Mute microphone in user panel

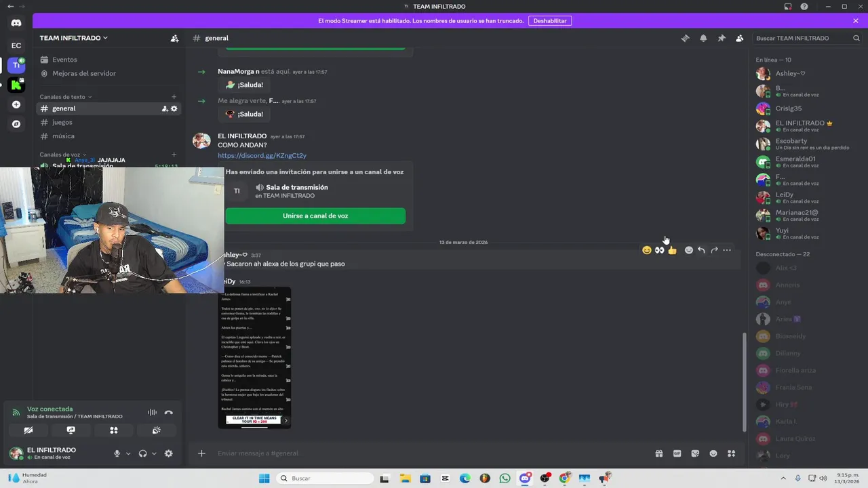[117, 453]
